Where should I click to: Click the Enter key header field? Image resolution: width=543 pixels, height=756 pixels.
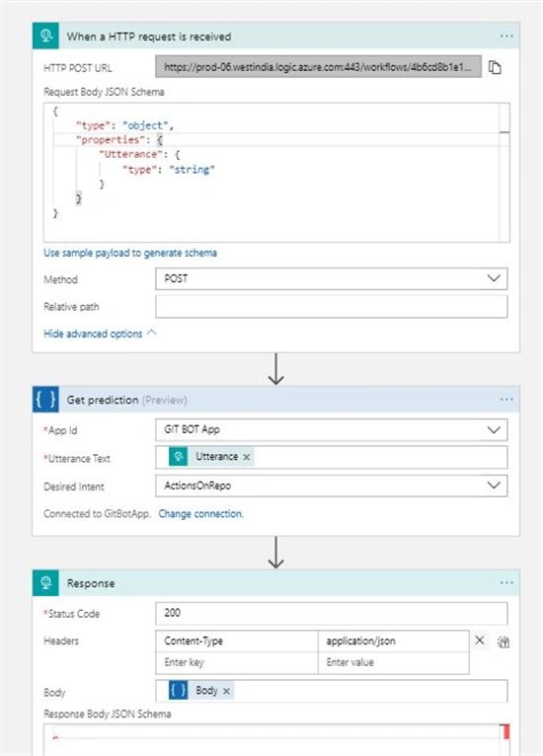coord(237,662)
